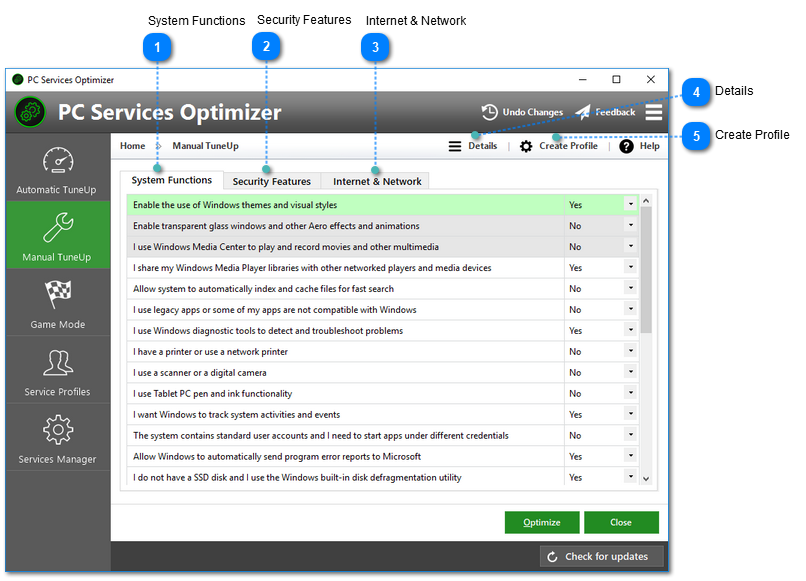Screen dimensions: 806x581
Task: Open Service Profiles from the sidebar
Action: tap(57, 371)
